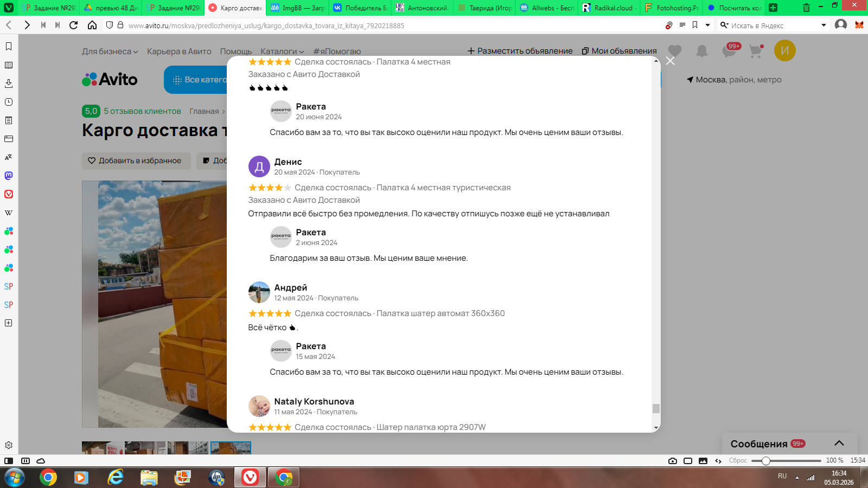This screenshot has height=488, width=868.
Task: Go back to the previous page
Action: (9, 25)
